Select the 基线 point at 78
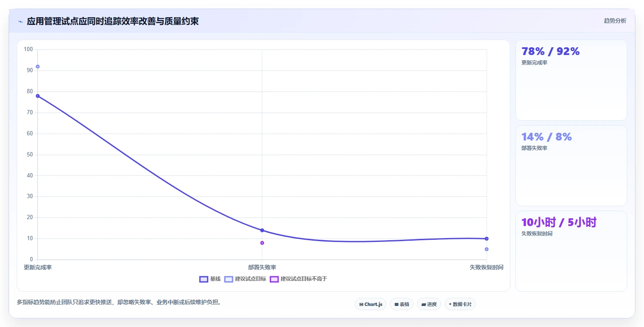Viewport: 644px width, 327px height. [x=38, y=96]
